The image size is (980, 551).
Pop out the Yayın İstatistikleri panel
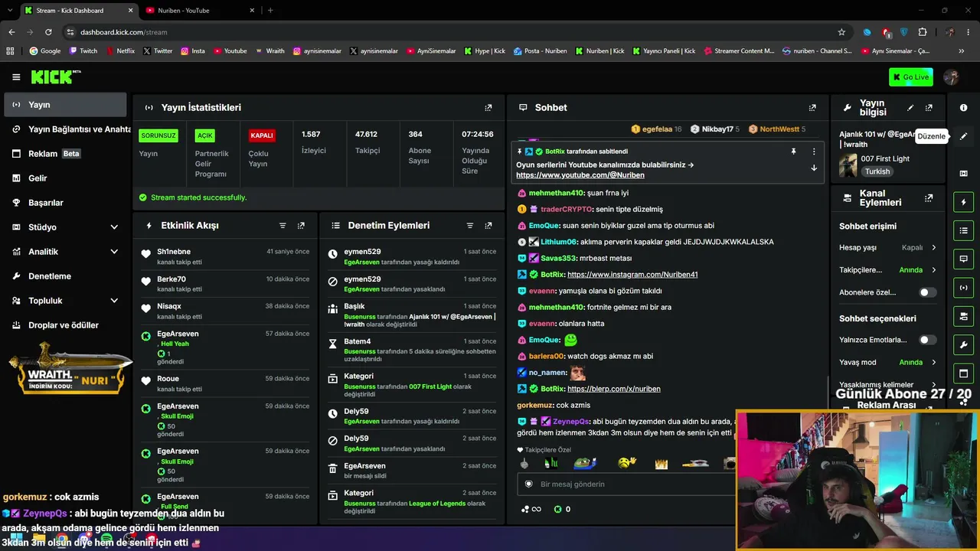click(x=488, y=108)
